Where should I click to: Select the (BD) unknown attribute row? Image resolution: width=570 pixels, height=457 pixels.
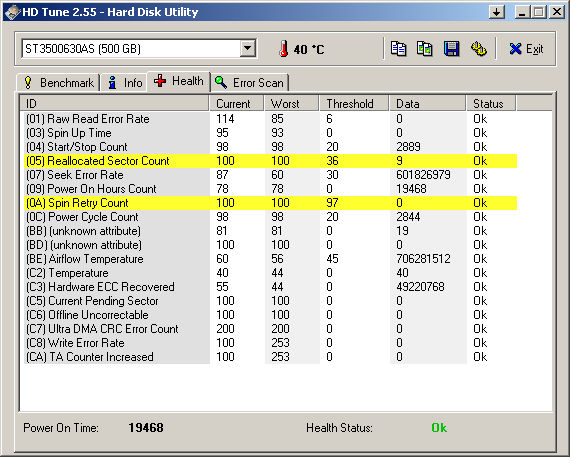click(x=270, y=245)
